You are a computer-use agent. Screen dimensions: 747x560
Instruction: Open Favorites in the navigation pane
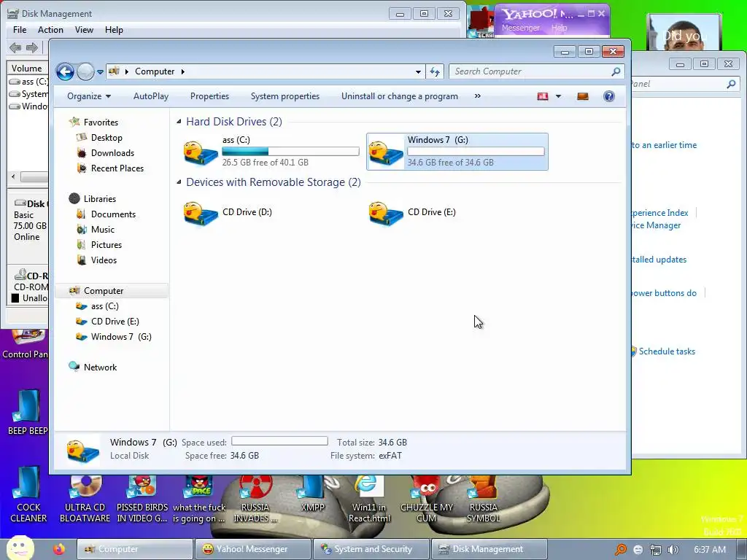click(101, 122)
